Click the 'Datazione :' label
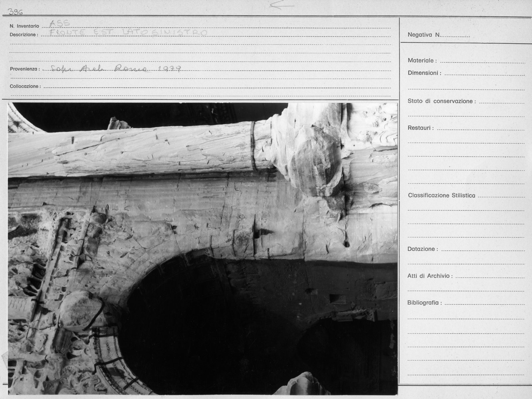 (x=423, y=249)
